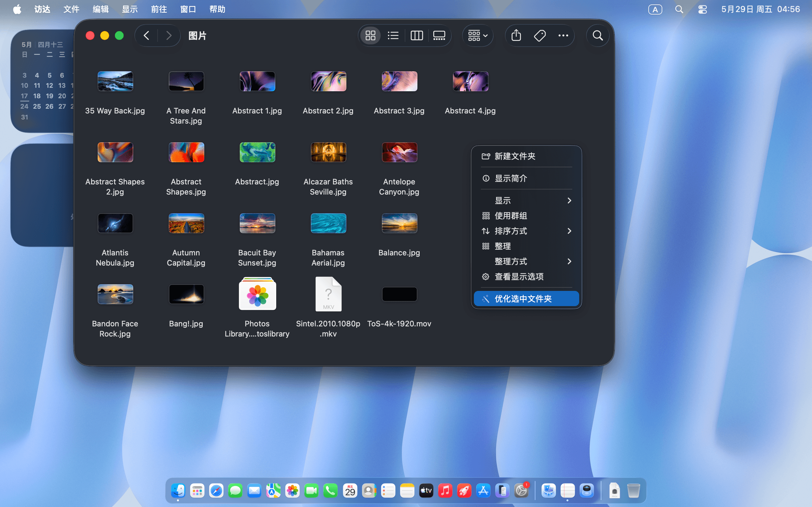Click the Share toolbar icon
Screen dimensions: 812x507
516,35
